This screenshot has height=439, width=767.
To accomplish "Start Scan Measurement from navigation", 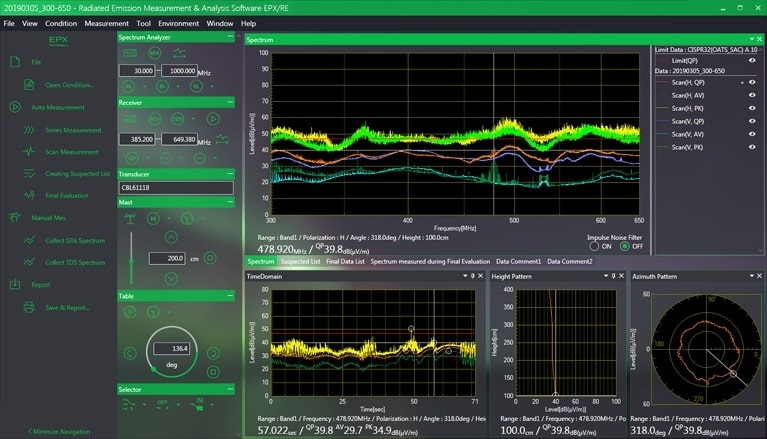I will point(71,151).
